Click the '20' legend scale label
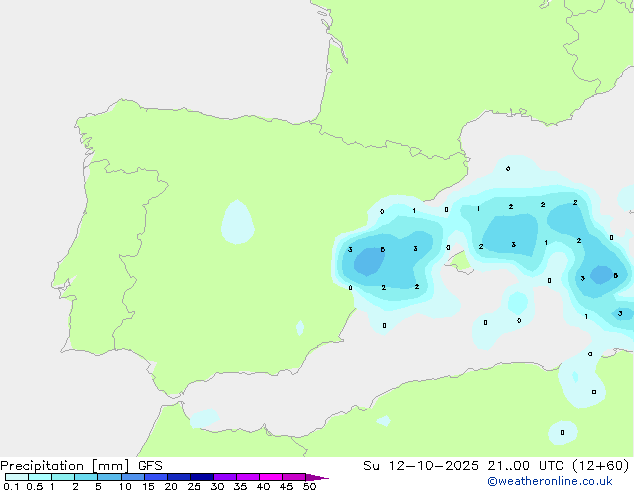Screen dimensions: 634x490 tap(171, 486)
